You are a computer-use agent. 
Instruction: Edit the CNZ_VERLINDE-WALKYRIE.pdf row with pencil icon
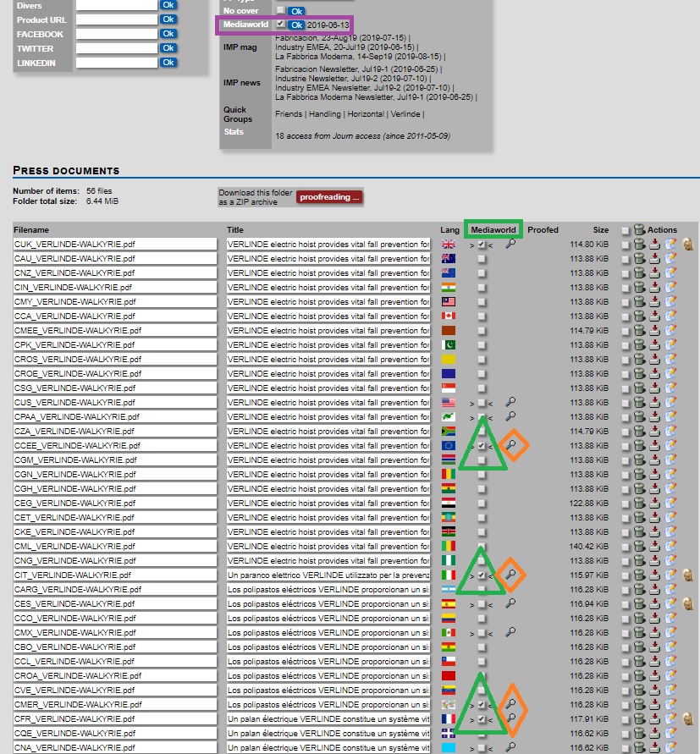670,273
